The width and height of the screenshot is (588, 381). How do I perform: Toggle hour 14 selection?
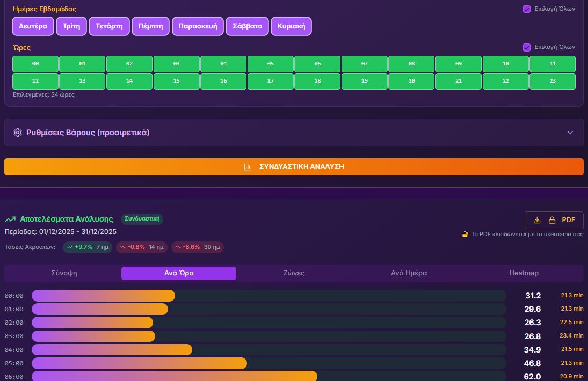tap(129, 81)
